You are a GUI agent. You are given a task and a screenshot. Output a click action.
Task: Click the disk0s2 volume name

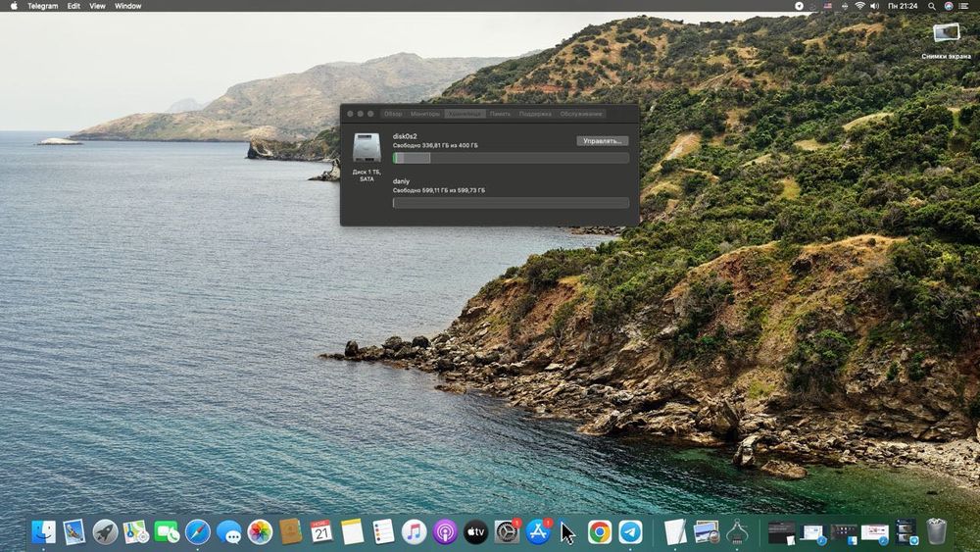coord(405,136)
